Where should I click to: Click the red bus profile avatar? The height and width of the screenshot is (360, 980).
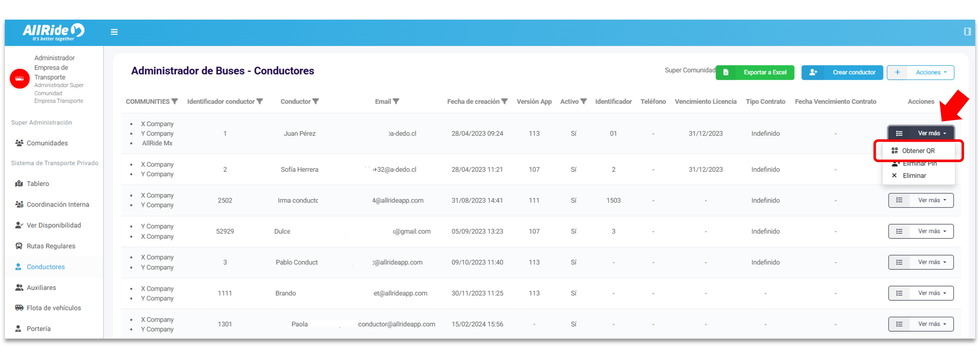tap(19, 79)
